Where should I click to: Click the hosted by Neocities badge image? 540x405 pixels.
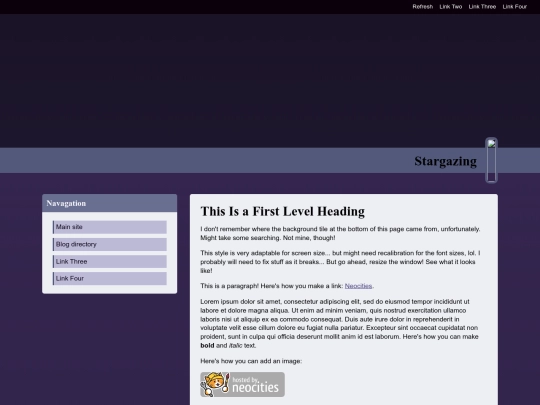pyautogui.click(x=242, y=384)
